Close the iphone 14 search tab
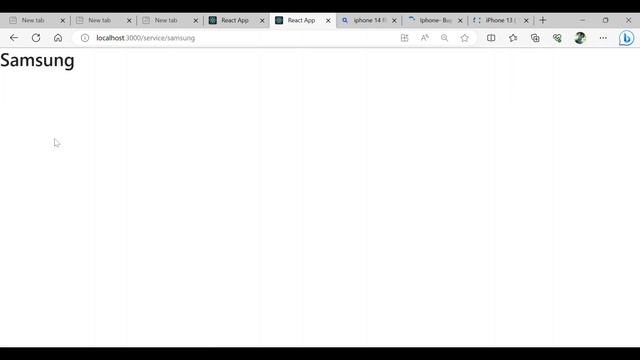This screenshot has width=640, height=360. [x=394, y=20]
